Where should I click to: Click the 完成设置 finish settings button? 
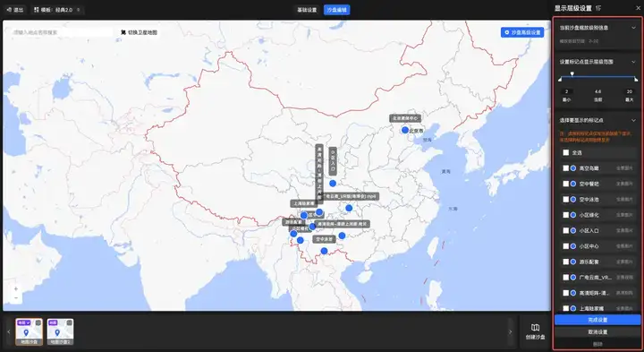[x=597, y=320]
